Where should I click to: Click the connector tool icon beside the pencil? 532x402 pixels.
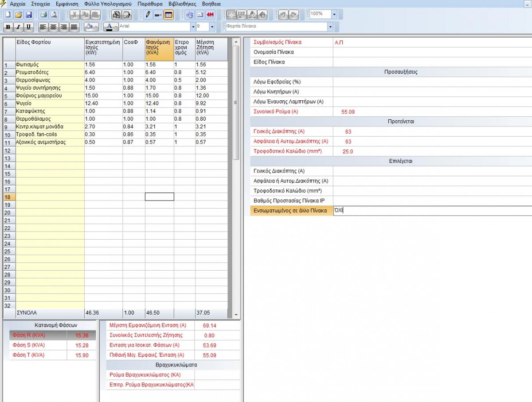click(158, 15)
